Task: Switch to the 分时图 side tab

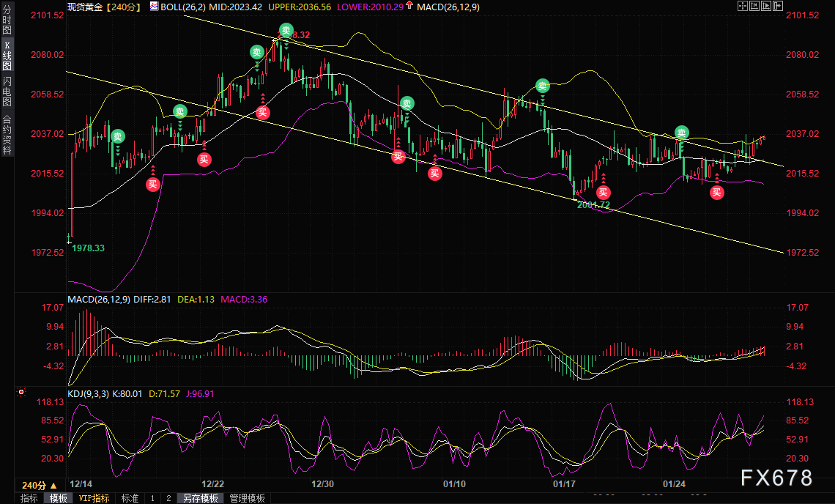Action: pos(7,20)
